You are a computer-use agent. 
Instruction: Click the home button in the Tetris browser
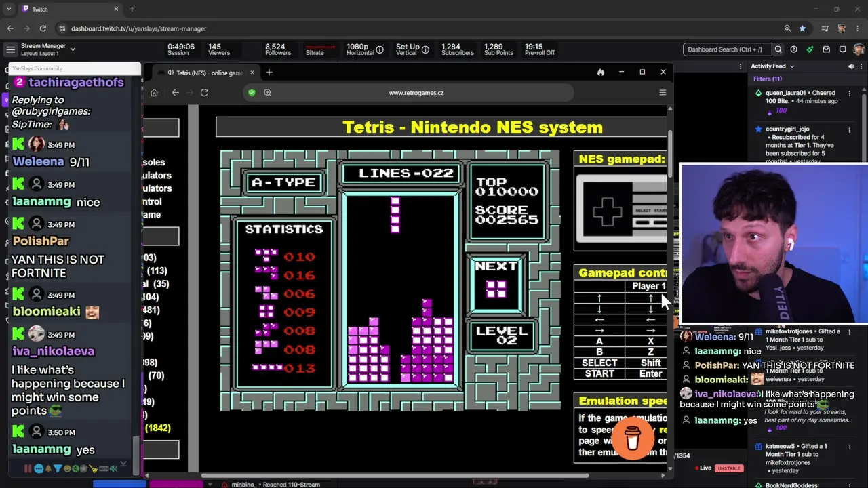154,93
